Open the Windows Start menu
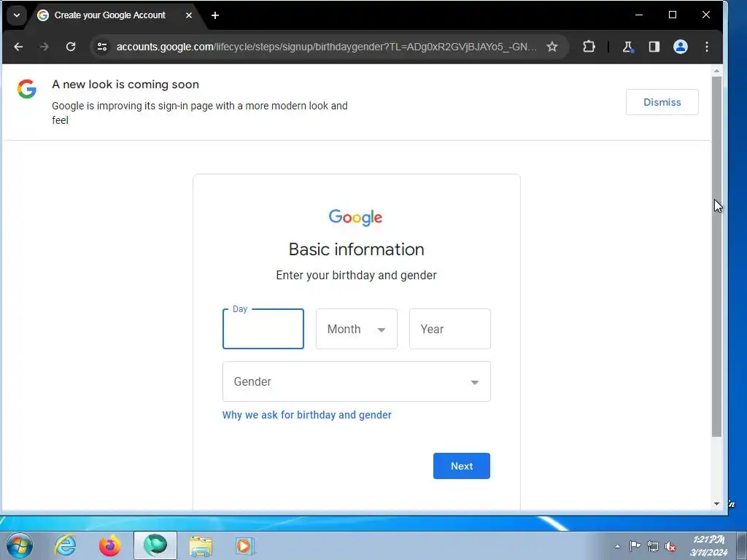The height and width of the screenshot is (560, 747). [19, 545]
